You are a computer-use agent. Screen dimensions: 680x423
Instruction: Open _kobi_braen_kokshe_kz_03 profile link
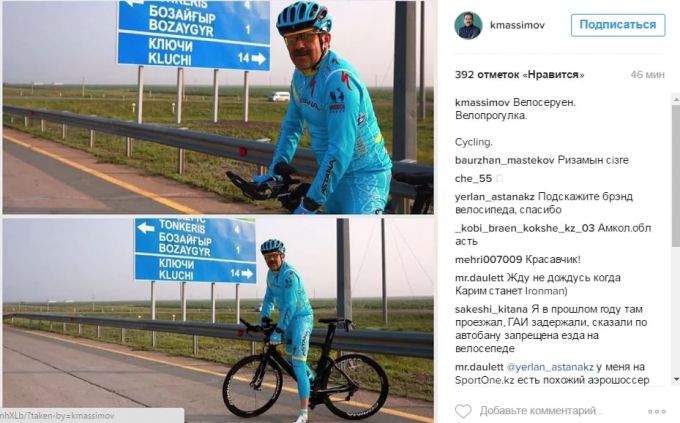click(x=524, y=228)
